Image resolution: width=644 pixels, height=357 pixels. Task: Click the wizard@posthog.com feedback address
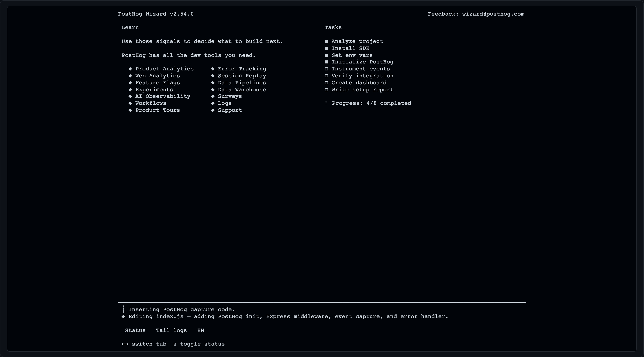(x=493, y=14)
